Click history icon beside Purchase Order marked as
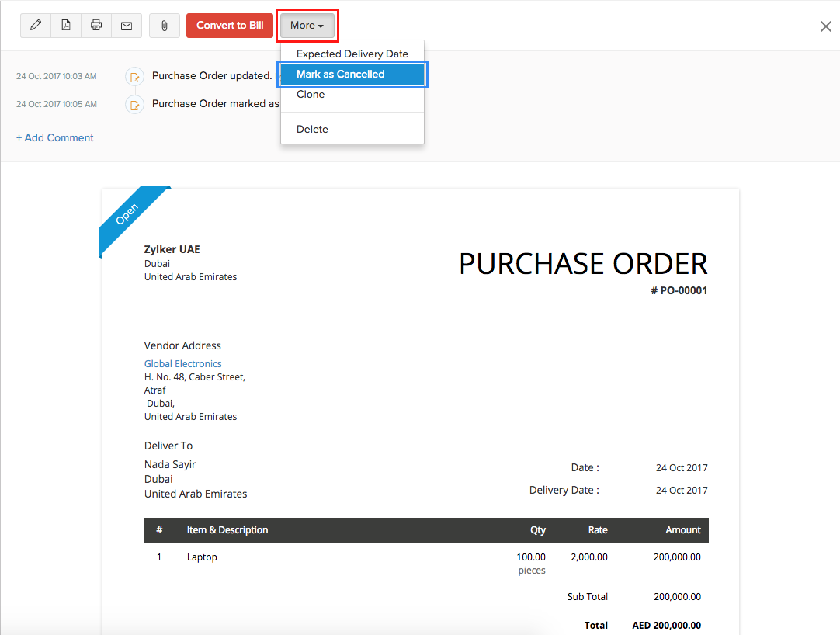The image size is (840, 635). pos(134,105)
